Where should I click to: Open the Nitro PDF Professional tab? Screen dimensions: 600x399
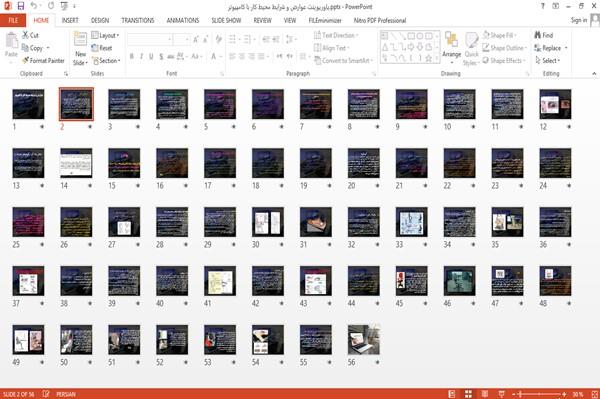[x=380, y=20]
